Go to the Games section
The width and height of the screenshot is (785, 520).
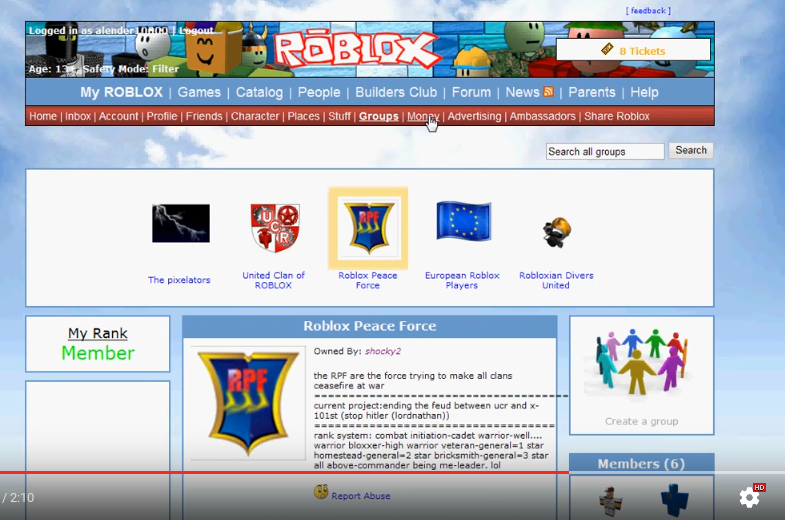pos(199,92)
